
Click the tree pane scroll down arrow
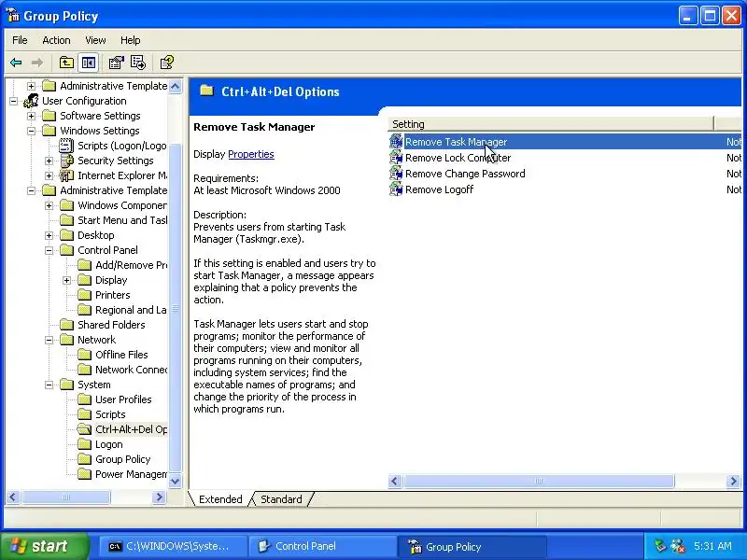175,481
